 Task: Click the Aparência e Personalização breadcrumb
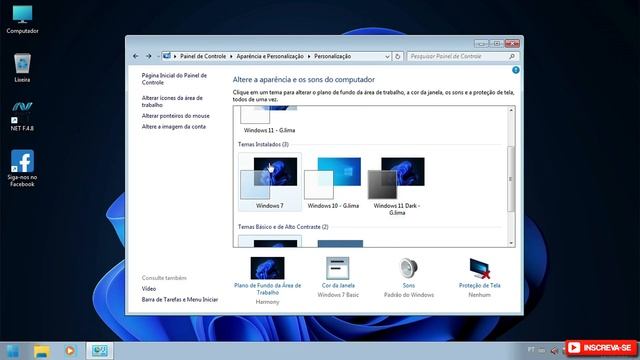click(270, 56)
